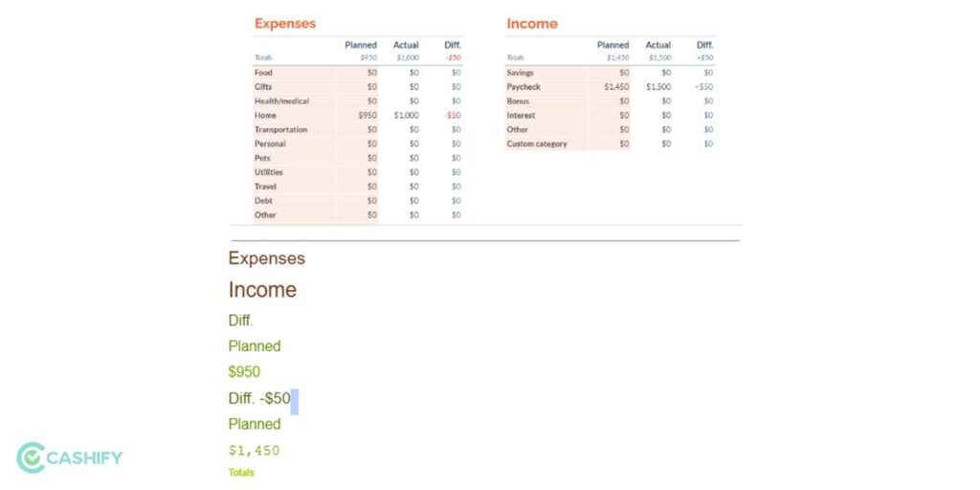Click the Expenses Diff. column header

pos(453,45)
